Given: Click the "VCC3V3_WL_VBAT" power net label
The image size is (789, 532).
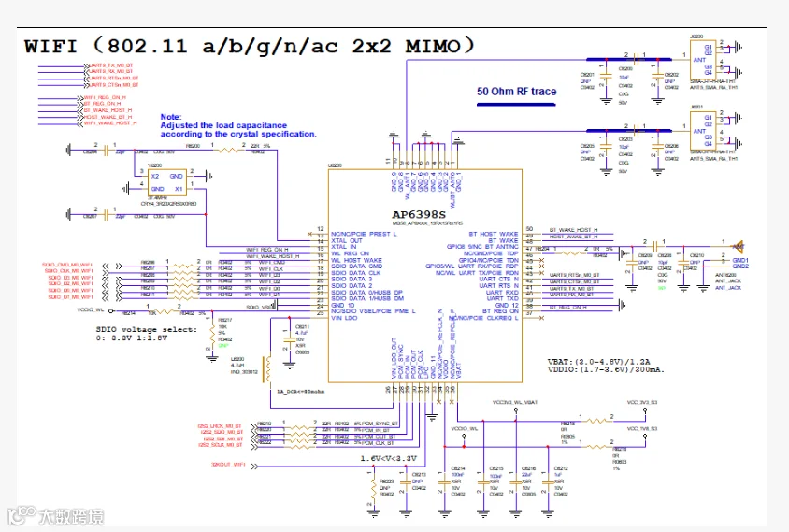Looking at the screenshot, I should (x=515, y=402).
